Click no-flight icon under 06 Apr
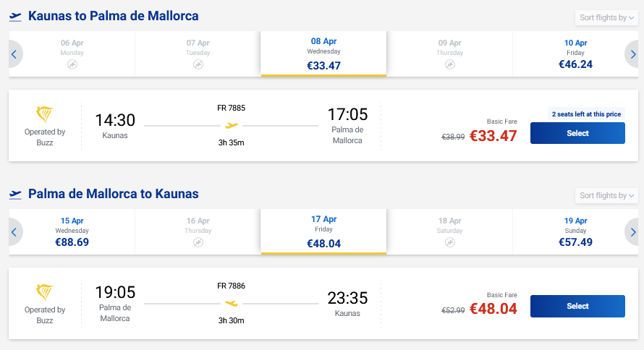This screenshot has width=644, height=350. [x=72, y=65]
